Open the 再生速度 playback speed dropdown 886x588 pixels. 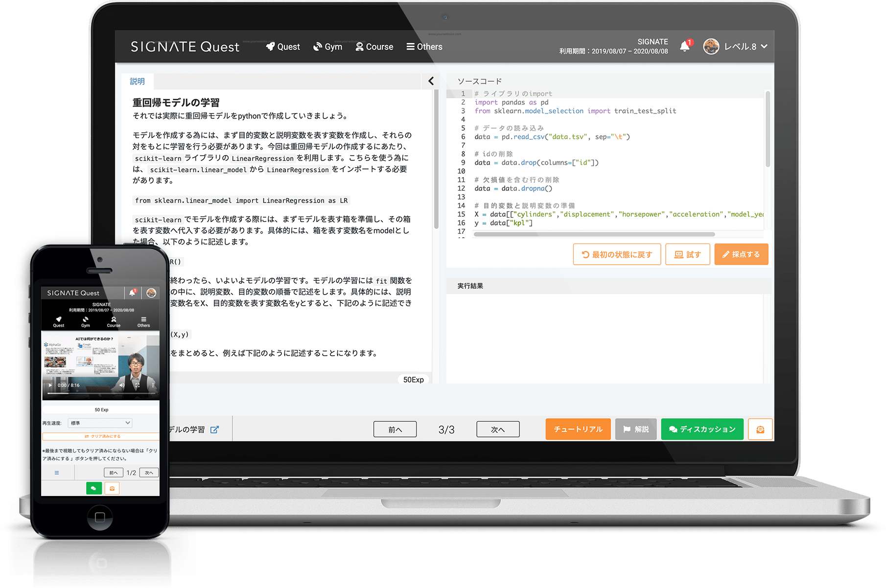[100, 423]
